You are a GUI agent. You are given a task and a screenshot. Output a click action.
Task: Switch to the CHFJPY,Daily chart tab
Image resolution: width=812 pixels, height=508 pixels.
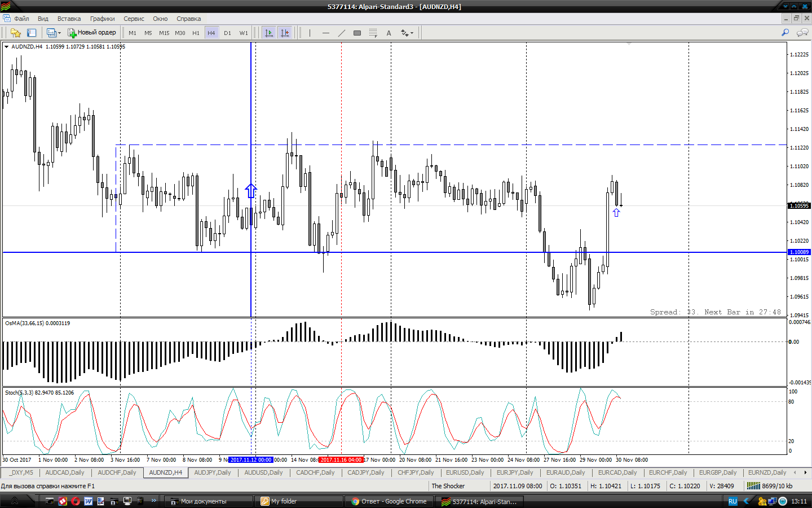(416, 473)
